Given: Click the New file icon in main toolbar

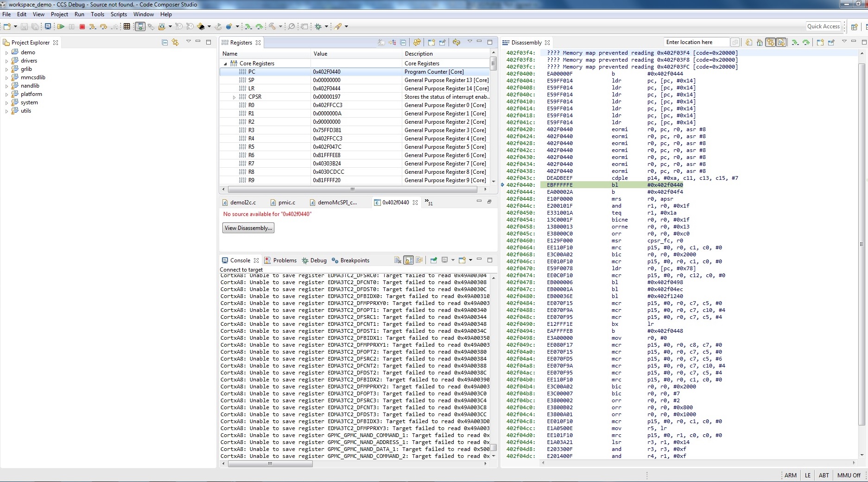Looking at the screenshot, I should pos(7,26).
